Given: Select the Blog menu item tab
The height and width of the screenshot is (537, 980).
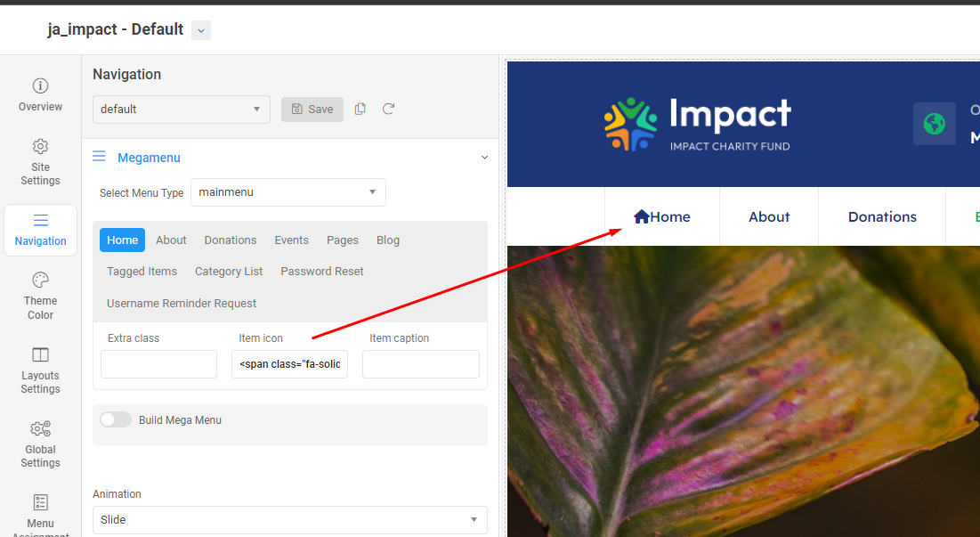Looking at the screenshot, I should click(x=388, y=240).
